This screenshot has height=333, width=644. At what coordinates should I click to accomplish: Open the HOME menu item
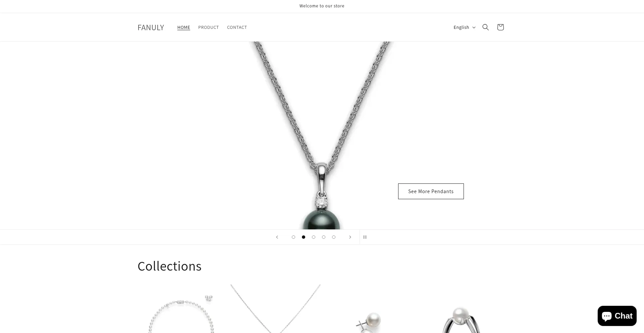click(184, 27)
